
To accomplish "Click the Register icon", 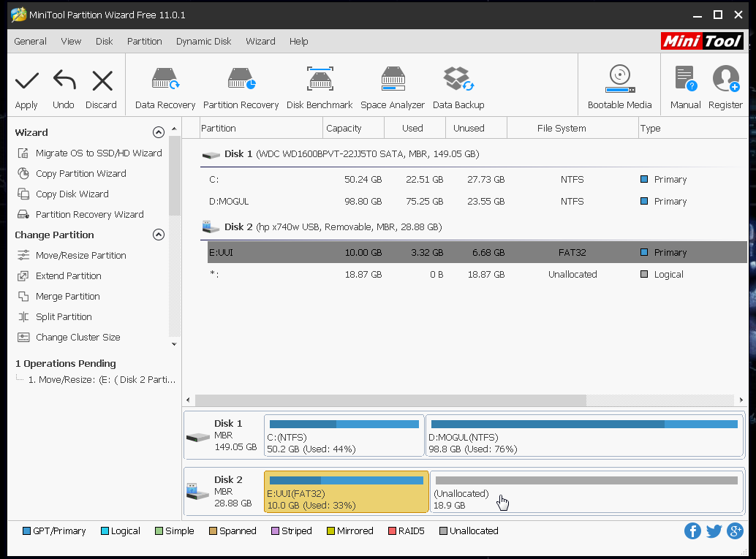I will point(725,87).
